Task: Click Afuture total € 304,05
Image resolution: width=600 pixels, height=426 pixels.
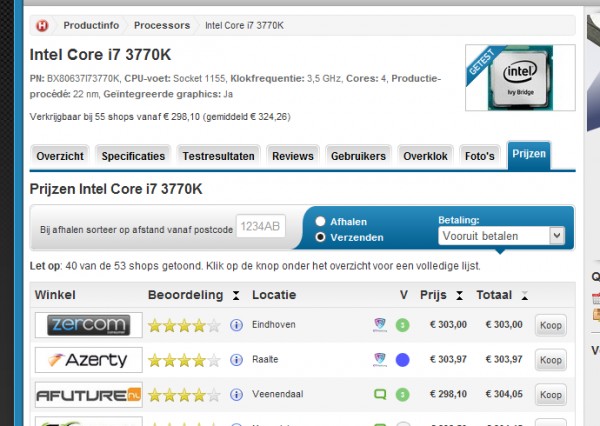Action: (504, 394)
